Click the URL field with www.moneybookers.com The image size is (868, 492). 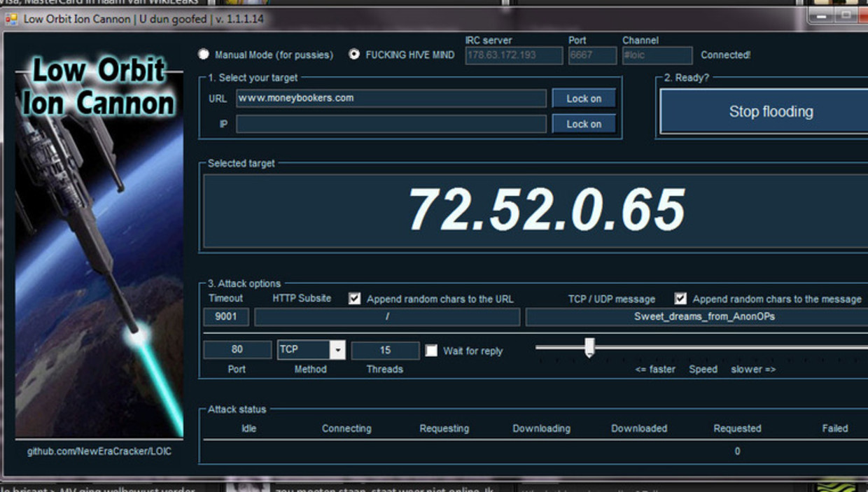391,98
